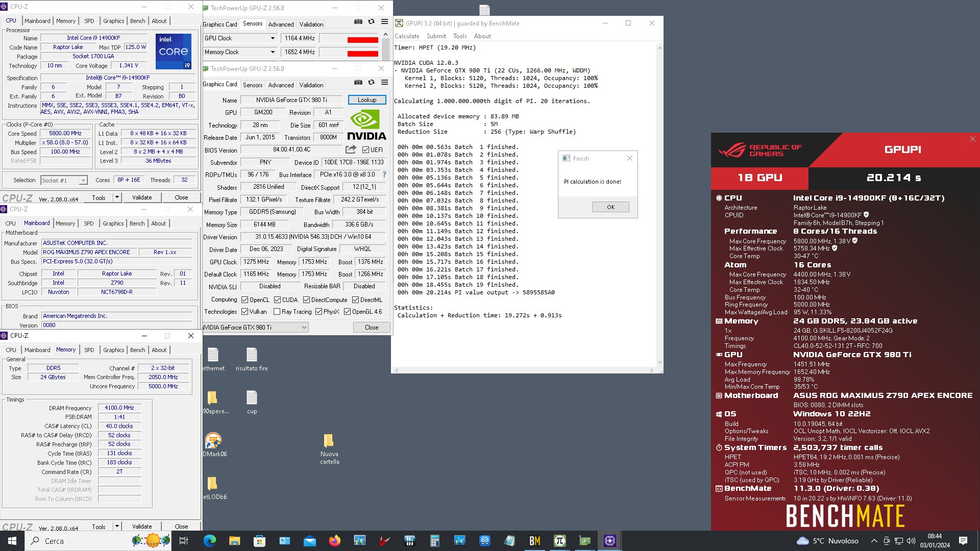980x551 pixels.
Task: Close the BenchMate GPUPI result panel
Action: tap(972, 139)
